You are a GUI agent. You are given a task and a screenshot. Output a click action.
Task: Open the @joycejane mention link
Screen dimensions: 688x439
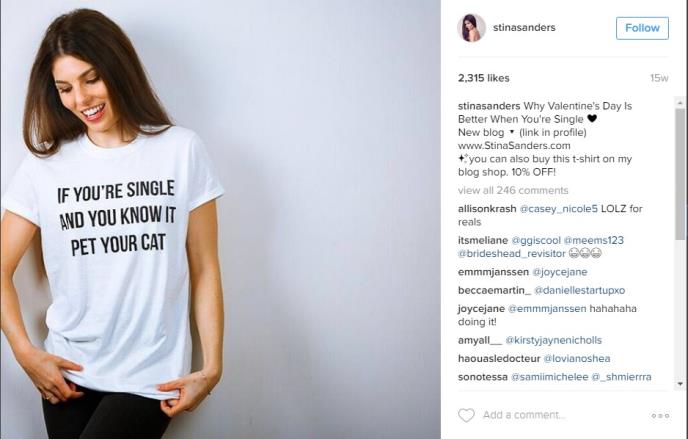(x=559, y=272)
